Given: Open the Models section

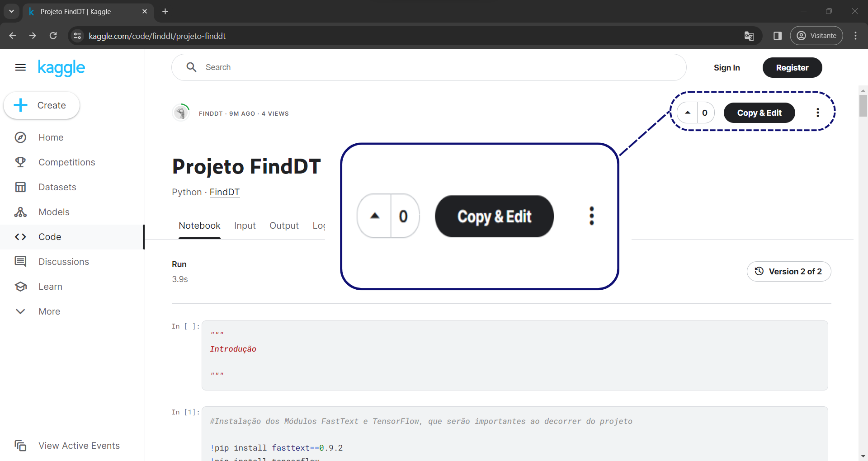Looking at the screenshot, I should pyautogui.click(x=54, y=212).
